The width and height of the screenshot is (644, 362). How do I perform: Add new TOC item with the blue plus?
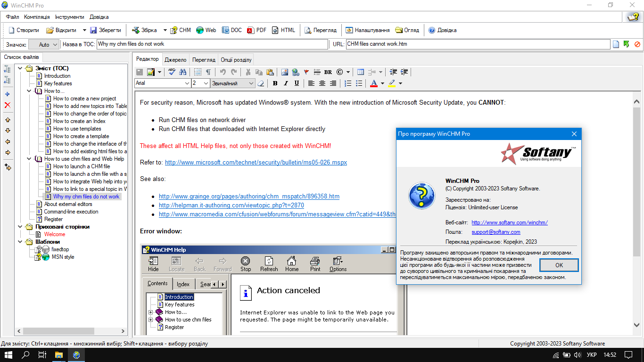pos(7,94)
